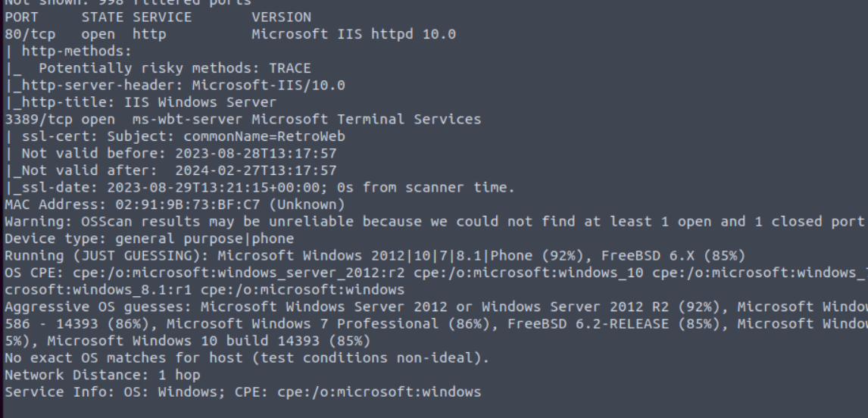Click the ssl-date timestamp line
This screenshot has width=868, height=418.
point(261,188)
